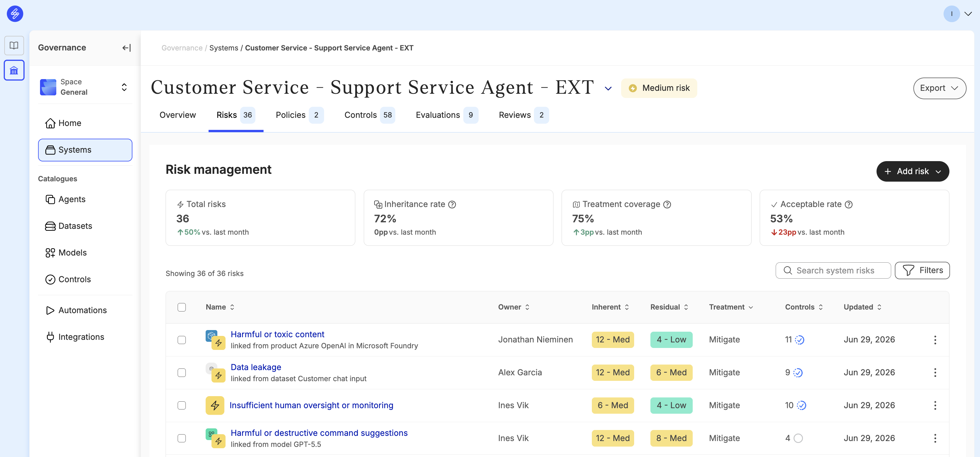Image resolution: width=980 pixels, height=457 pixels.
Task: Switch to the Policies tab
Action: click(x=299, y=115)
